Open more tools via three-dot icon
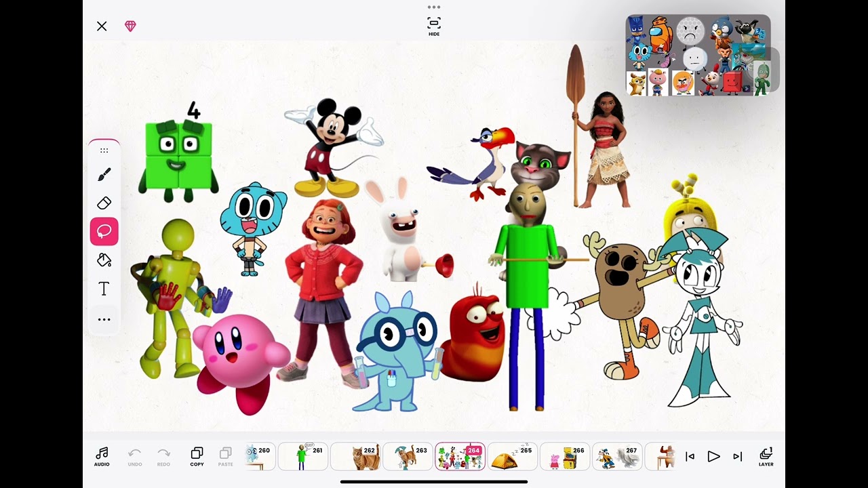This screenshot has height=488, width=868. (104, 319)
